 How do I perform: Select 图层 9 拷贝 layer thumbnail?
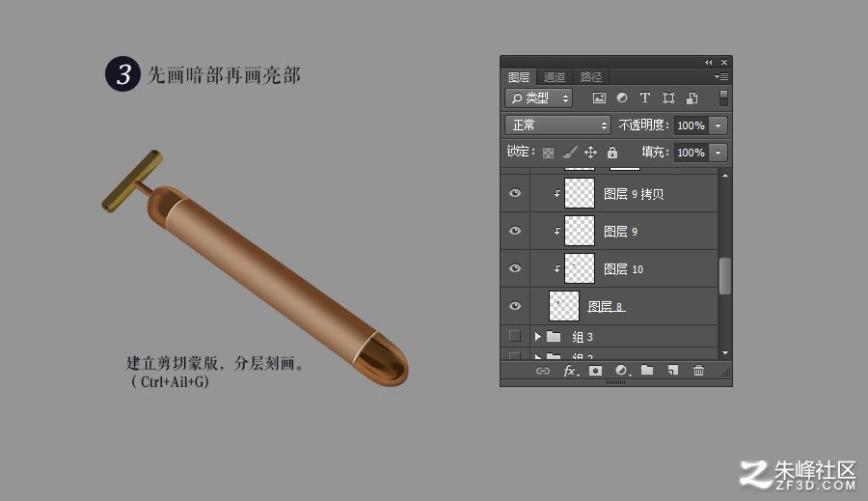coord(580,193)
